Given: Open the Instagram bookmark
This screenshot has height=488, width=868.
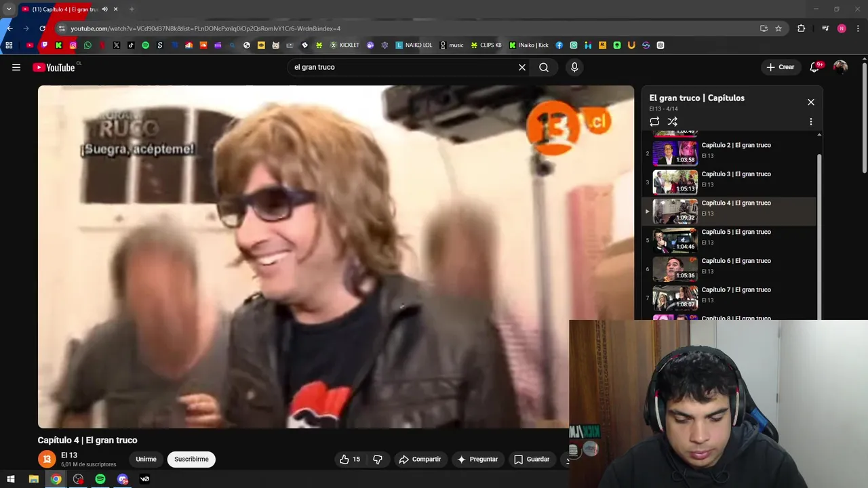Looking at the screenshot, I should point(73,45).
